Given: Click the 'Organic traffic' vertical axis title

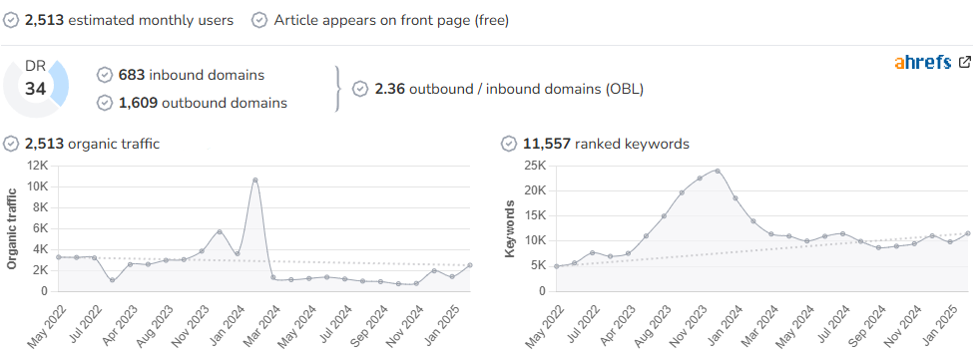Looking at the screenshot, I should [12, 228].
